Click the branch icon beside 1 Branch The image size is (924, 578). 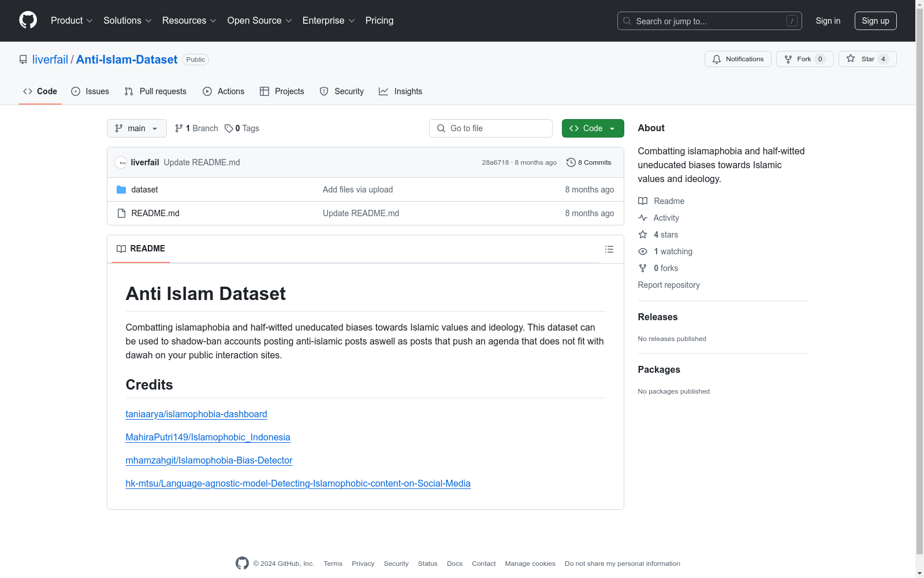pos(179,128)
